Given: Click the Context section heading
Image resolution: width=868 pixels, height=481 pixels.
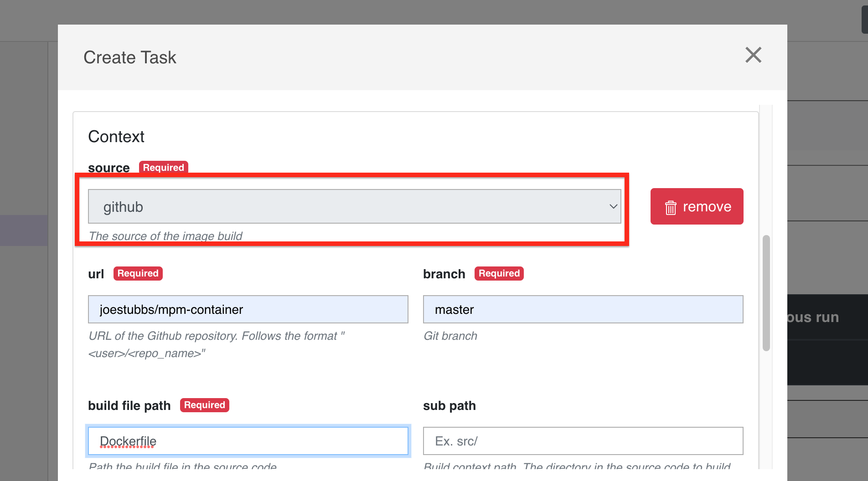Looking at the screenshot, I should click(116, 137).
